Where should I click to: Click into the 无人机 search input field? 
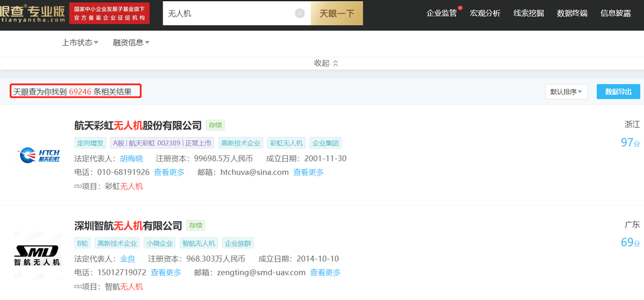point(228,13)
